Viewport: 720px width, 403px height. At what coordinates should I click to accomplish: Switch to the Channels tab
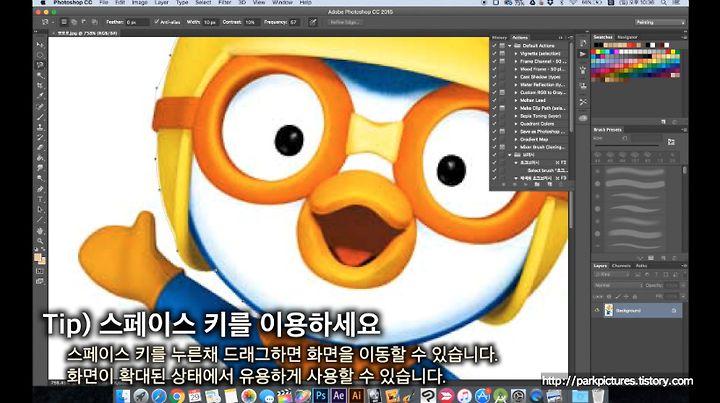tap(621, 266)
